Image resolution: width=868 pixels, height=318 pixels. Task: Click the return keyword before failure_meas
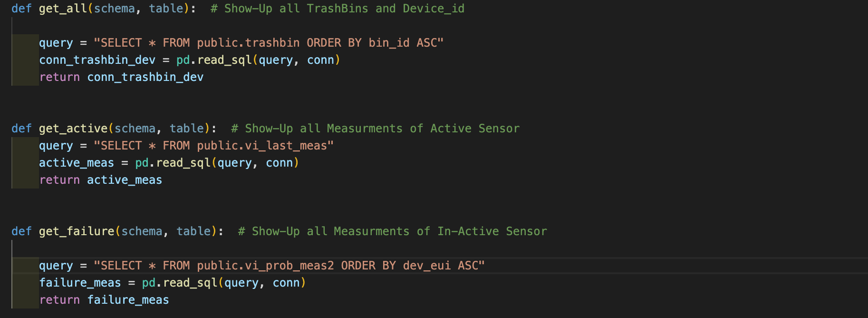tap(59, 300)
